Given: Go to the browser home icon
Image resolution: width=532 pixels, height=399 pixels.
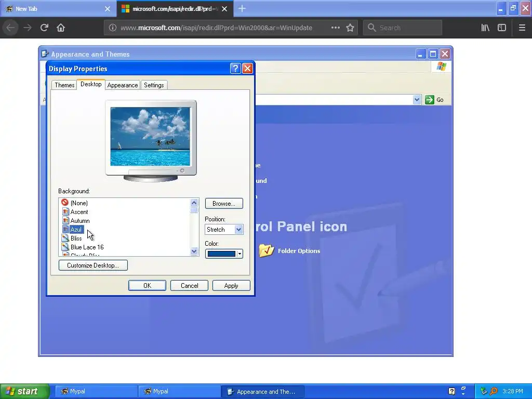Looking at the screenshot, I should point(61,28).
